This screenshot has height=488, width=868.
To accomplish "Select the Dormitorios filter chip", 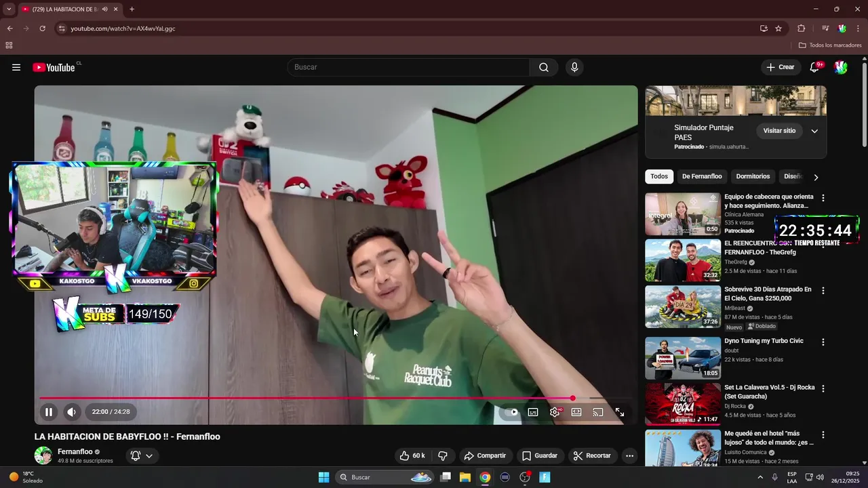I will tap(753, 176).
